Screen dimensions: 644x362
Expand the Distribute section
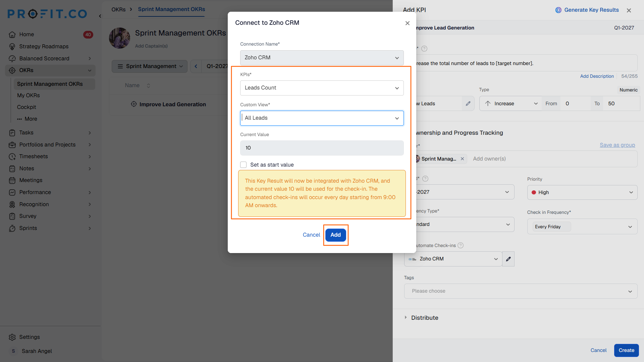point(421,318)
